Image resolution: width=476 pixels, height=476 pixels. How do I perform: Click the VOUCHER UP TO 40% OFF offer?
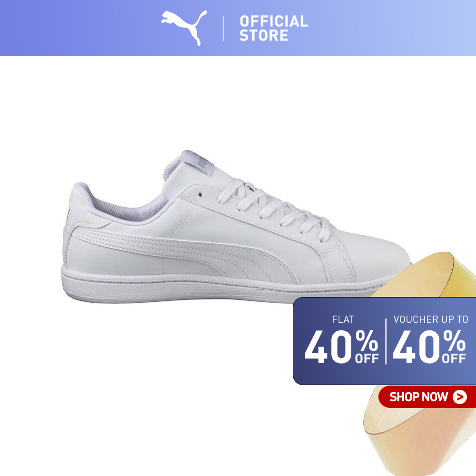[x=429, y=339]
